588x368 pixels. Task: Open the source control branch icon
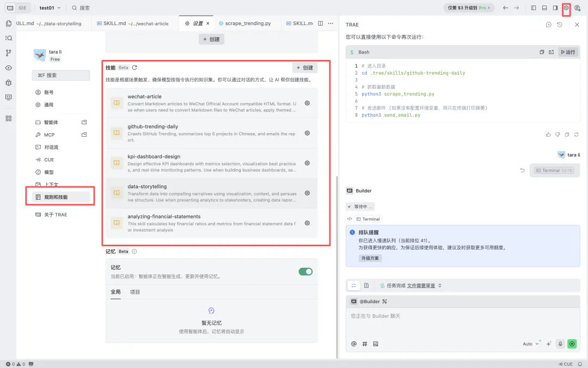(8, 53)
